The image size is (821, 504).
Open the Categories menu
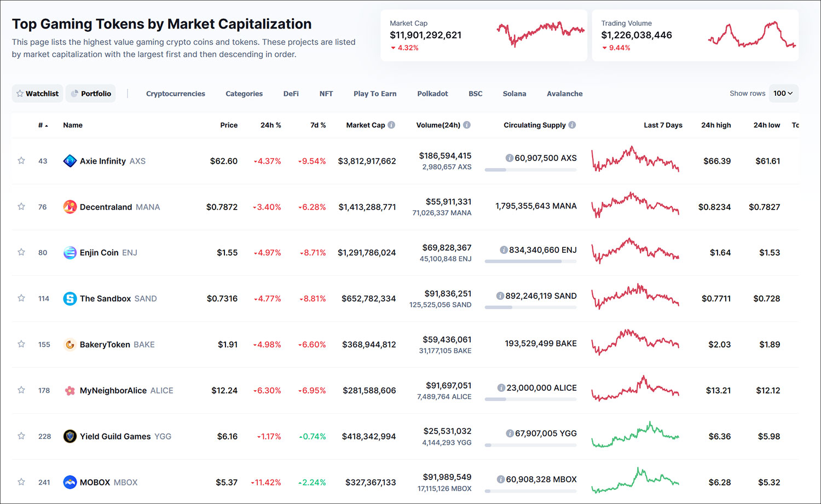244,94
